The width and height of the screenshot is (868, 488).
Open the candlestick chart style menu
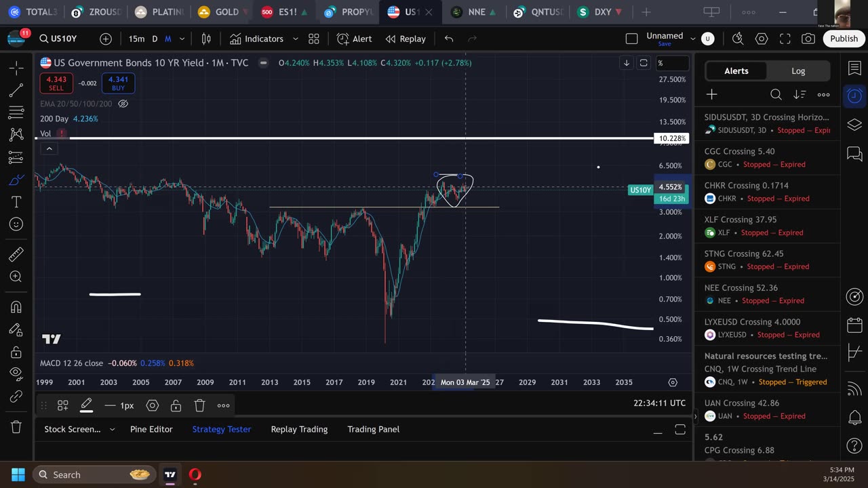tap(206, 39)
